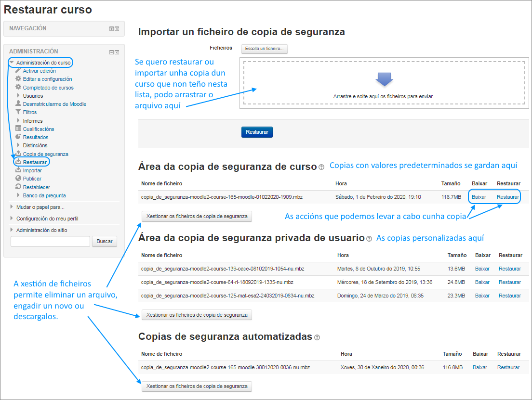The width and height of the screenshot is (532, 400).
Task: Expand Banco da pregunta
Action: click(x=18, y=195)
